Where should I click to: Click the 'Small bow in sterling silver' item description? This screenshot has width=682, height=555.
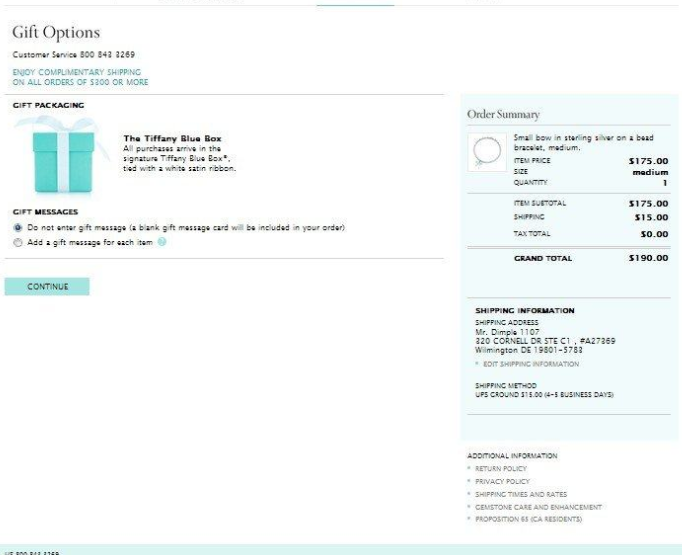click(x=583, y=143)
